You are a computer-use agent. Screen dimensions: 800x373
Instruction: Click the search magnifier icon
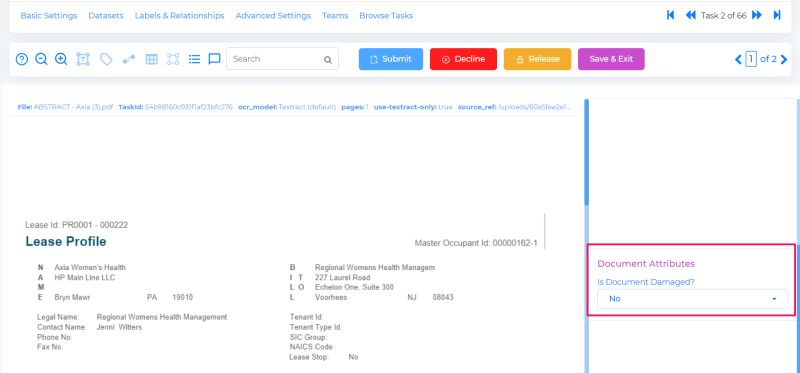point(328,60)
